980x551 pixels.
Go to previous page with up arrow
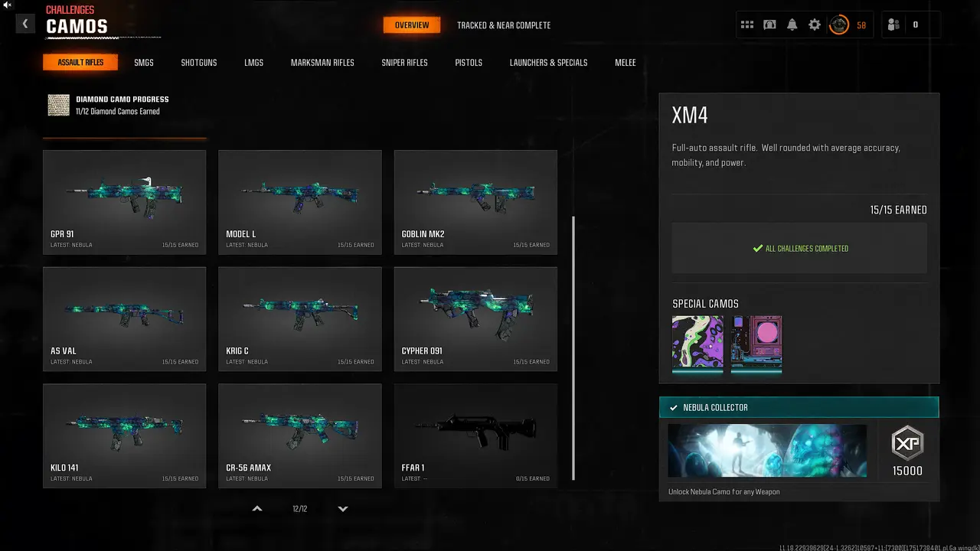tap(257, 509)
